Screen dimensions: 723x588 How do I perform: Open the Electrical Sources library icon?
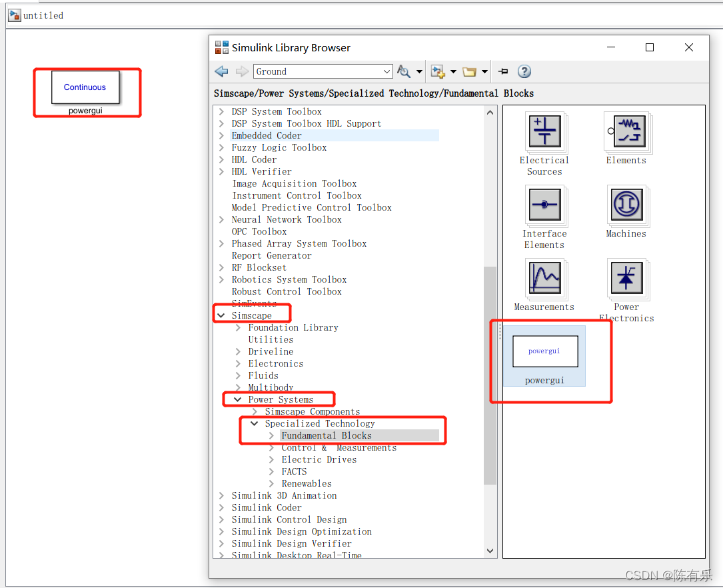544,132
